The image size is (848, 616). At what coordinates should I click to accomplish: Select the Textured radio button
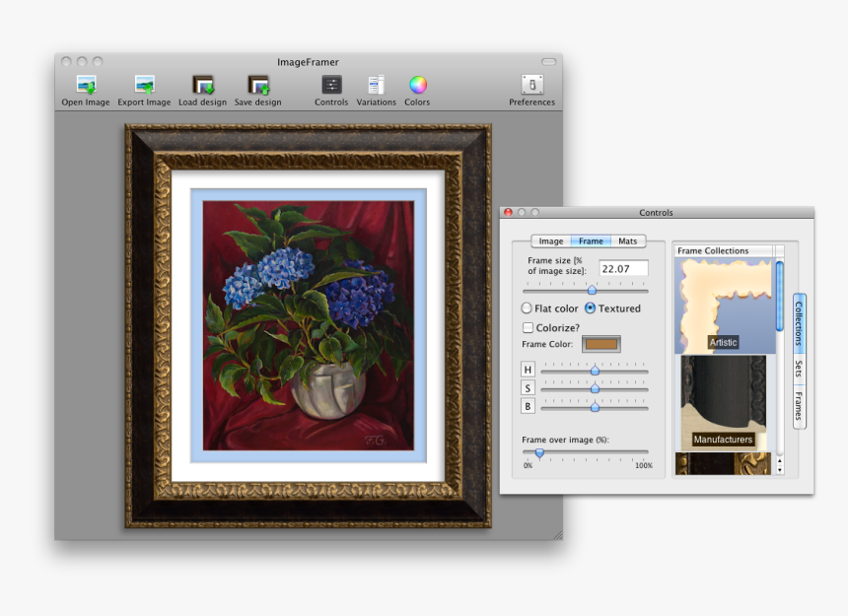click(590, 308)
